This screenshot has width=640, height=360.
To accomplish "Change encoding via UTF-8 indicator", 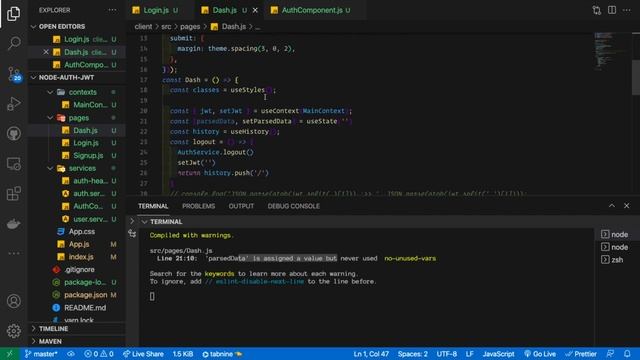I will click(447, 354).
